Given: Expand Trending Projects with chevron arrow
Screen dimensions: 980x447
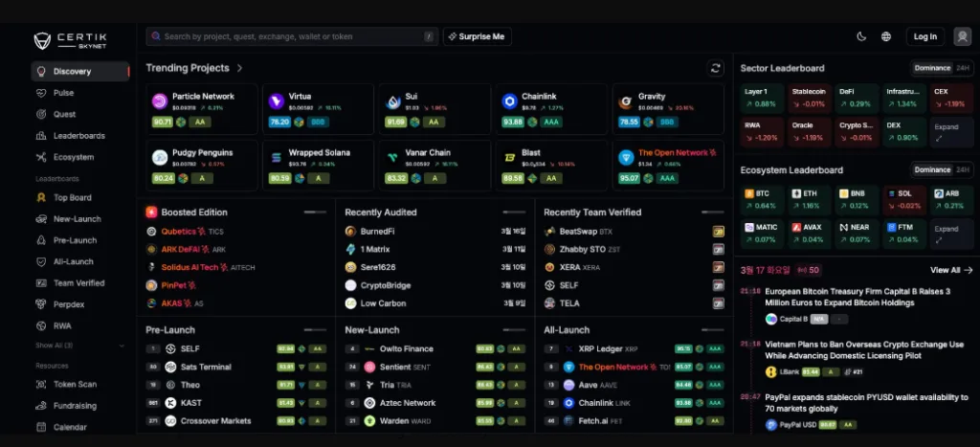Looking at the screenshot, I should point(239,68).
